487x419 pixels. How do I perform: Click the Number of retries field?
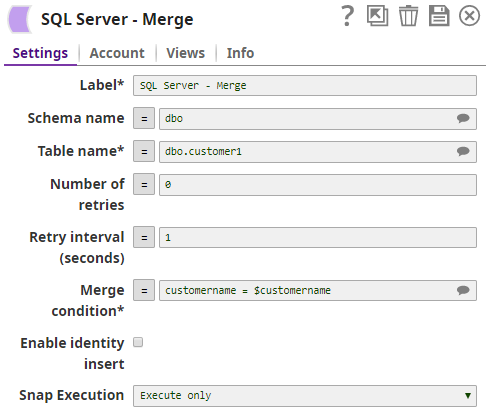(x=318, y=185)
